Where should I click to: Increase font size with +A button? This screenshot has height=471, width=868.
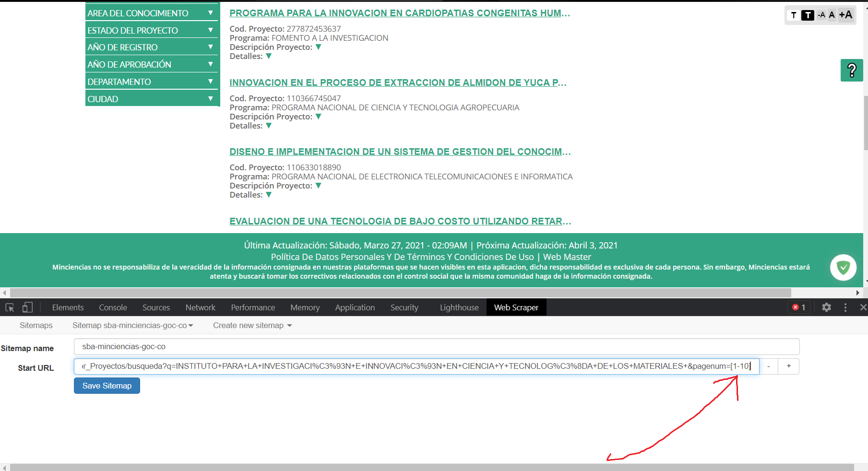click(x=845, y=15)
